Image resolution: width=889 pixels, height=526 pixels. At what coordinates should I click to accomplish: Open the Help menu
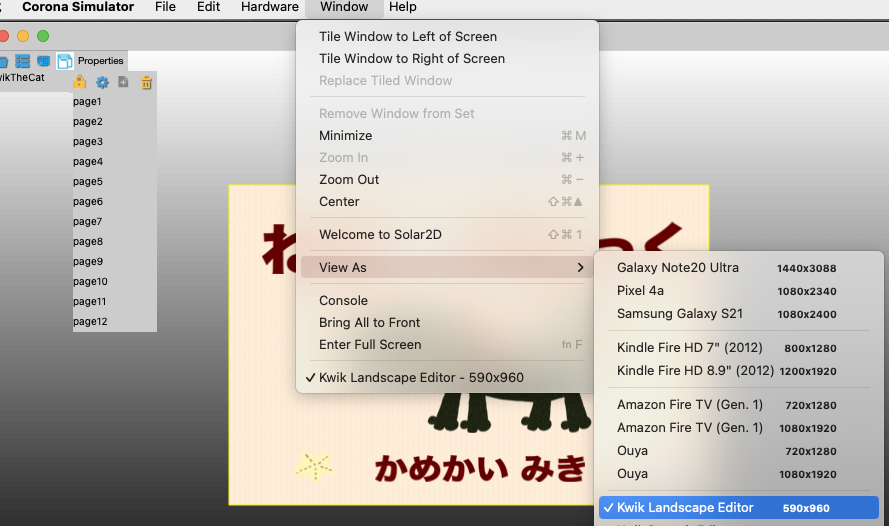click(x=403, y=7)
